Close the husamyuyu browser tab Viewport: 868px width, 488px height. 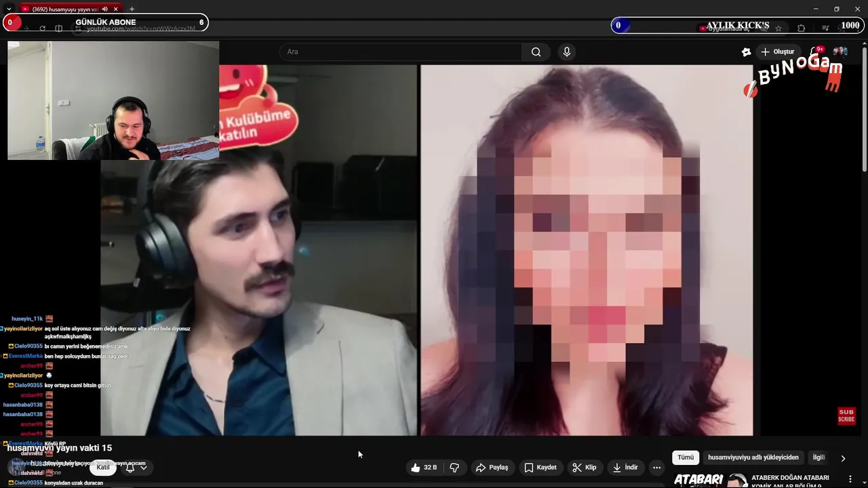115,9
